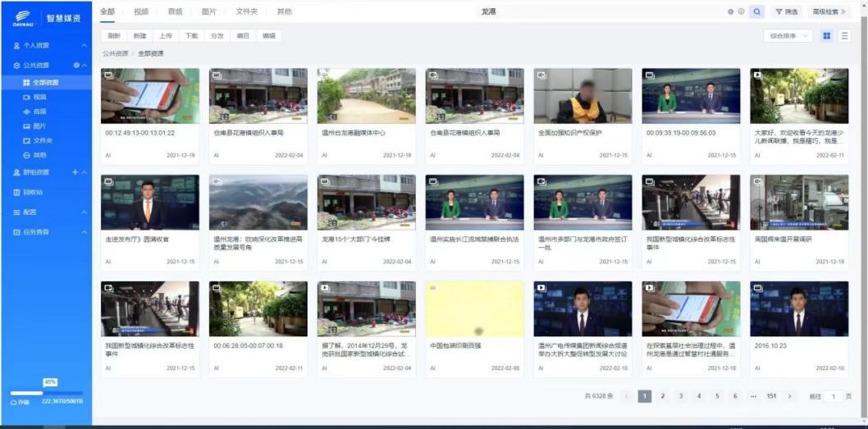Open thumbnail for 周国辉来温开展调研
868x429 pixels.
tap(799, 203)
